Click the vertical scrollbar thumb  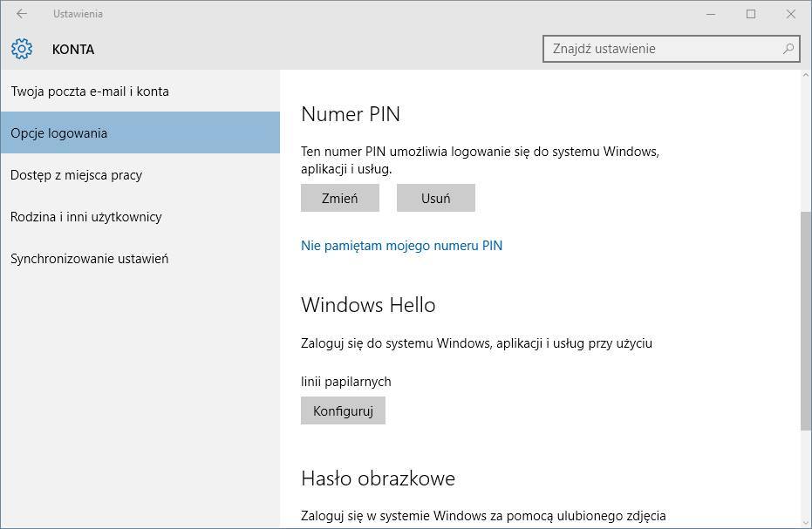coord(805,321)
